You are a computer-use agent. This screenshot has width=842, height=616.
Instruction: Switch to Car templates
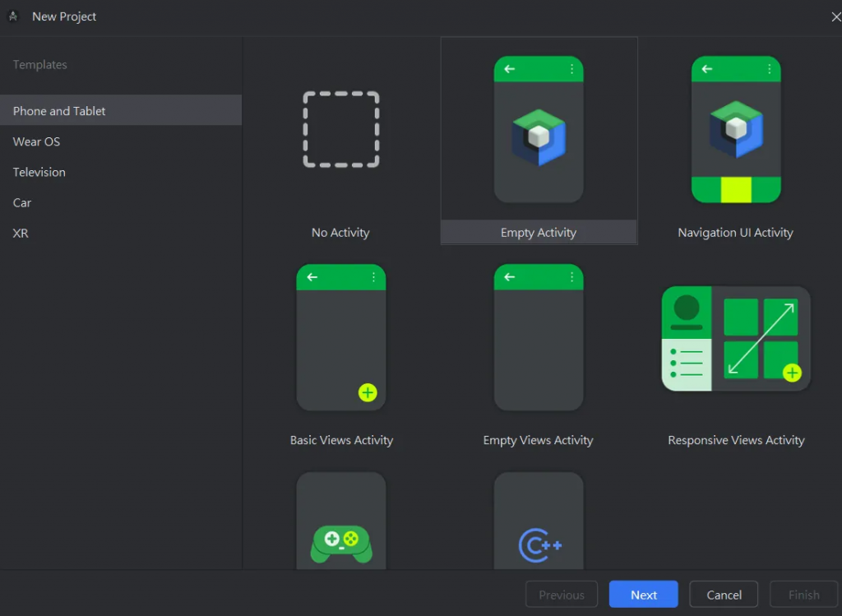point(121,202)
